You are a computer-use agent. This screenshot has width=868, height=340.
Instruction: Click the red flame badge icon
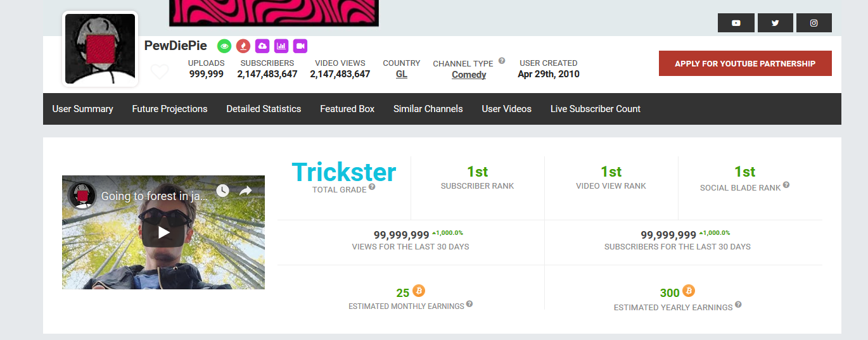coord(243,46)
